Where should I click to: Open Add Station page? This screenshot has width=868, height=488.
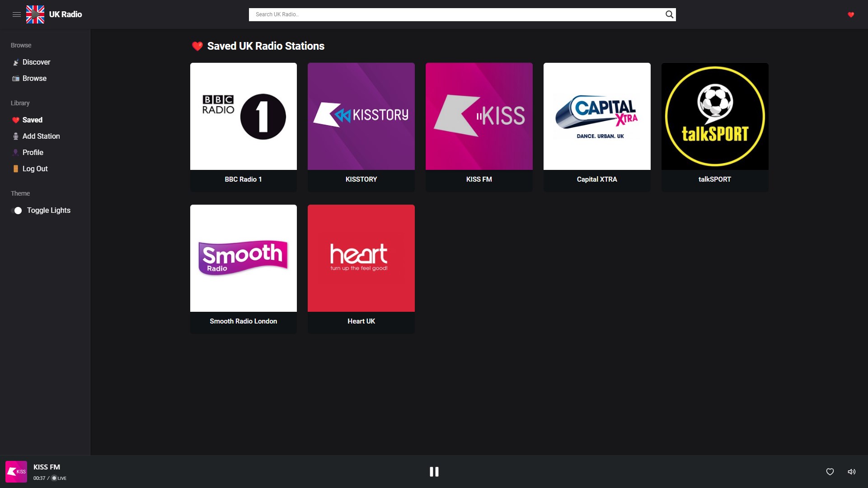click(x=41, y=136)
